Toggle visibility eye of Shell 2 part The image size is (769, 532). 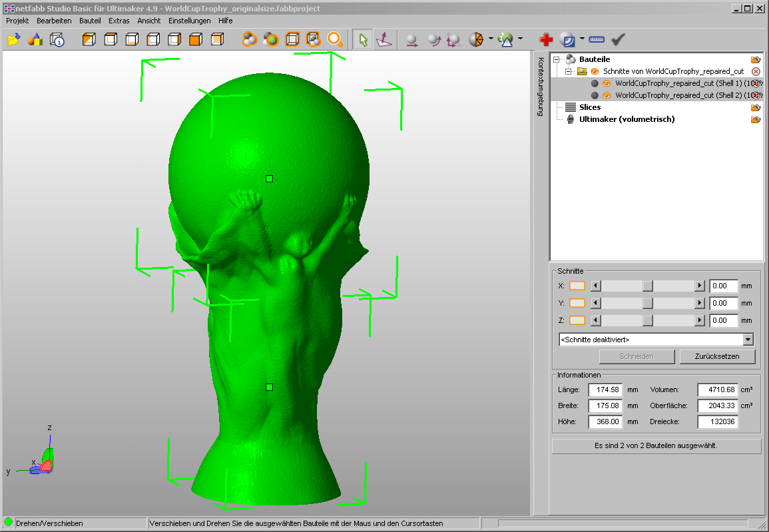pos(607,96)
